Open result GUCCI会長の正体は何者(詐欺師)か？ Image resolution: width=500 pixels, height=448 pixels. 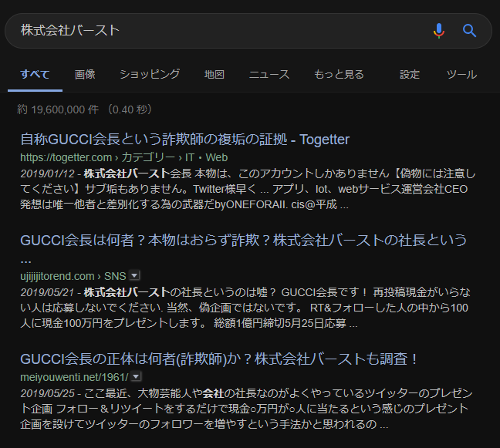[x=219, y=359]
